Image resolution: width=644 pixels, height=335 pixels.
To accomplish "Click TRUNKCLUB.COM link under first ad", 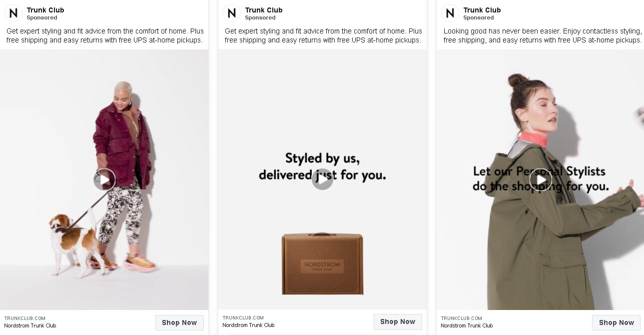I will [25, 318].
